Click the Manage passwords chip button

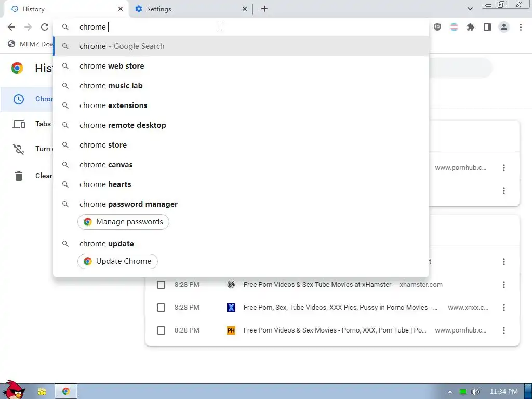tap(123, 222)
